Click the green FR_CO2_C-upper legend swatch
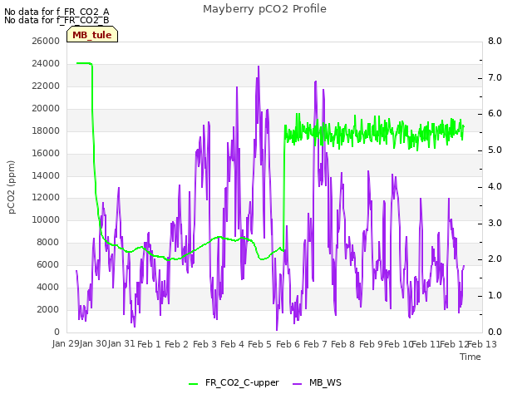Image resolution: width=532 pixels, height=399 pixels. 194,384
